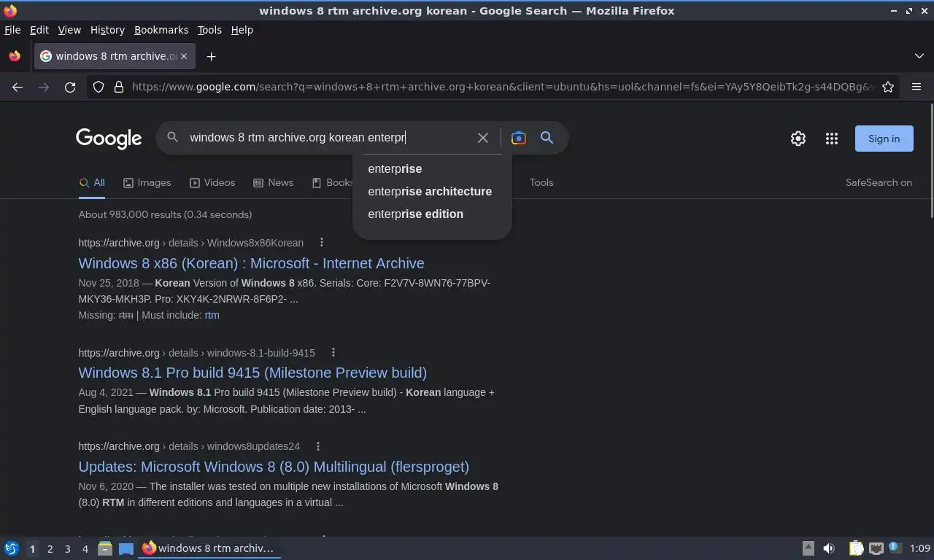The image size is (934, 560).
Task: Click the page vertical scrollbar
Action: [931, 160]
